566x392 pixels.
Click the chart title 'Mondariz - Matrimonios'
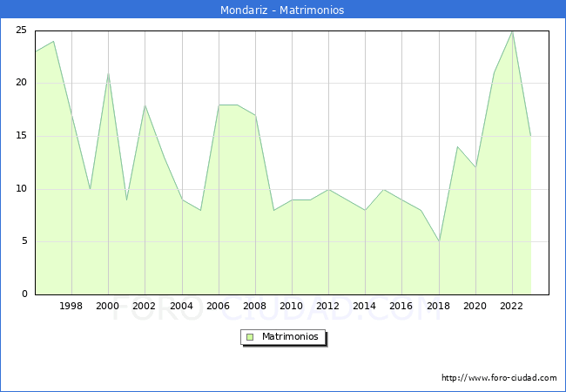[282, 10]
